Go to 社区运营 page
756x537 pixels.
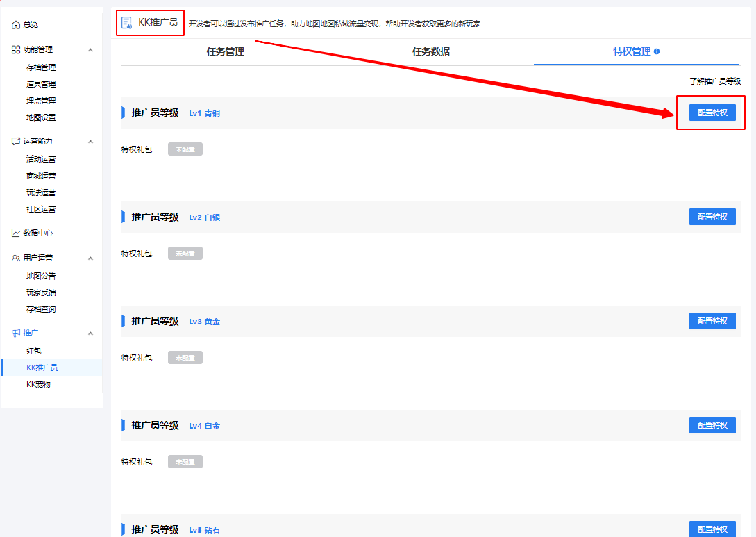point(41,209)
